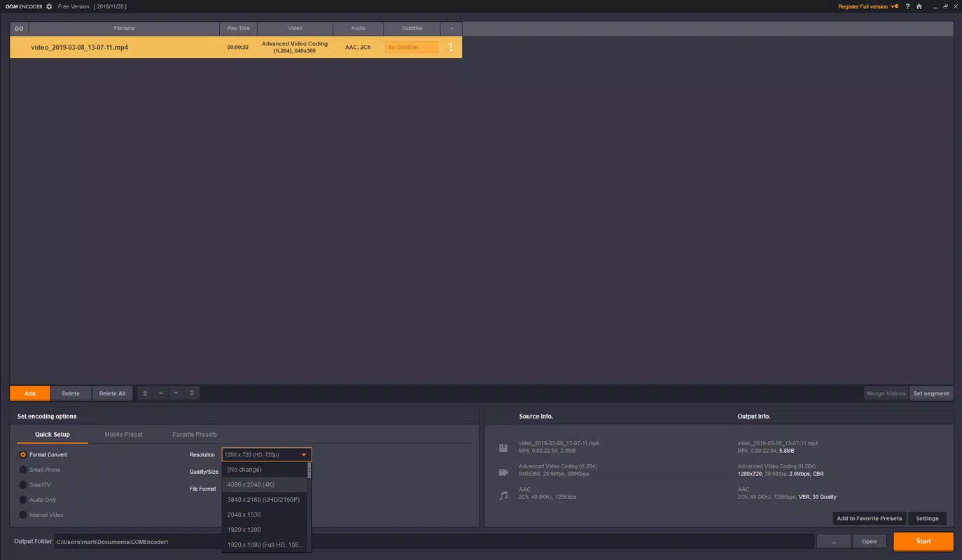Switch to Favorite Presets tab

(195, 435)
